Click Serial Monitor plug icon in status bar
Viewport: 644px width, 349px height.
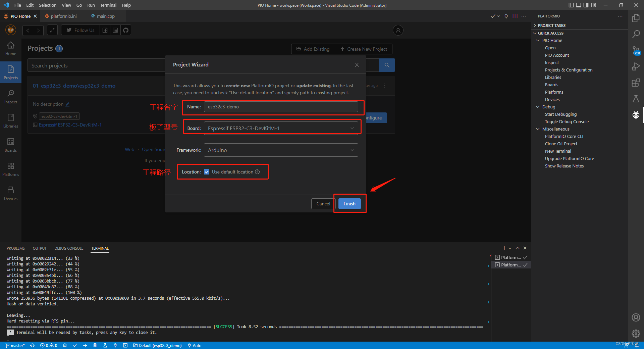(115, 345)
